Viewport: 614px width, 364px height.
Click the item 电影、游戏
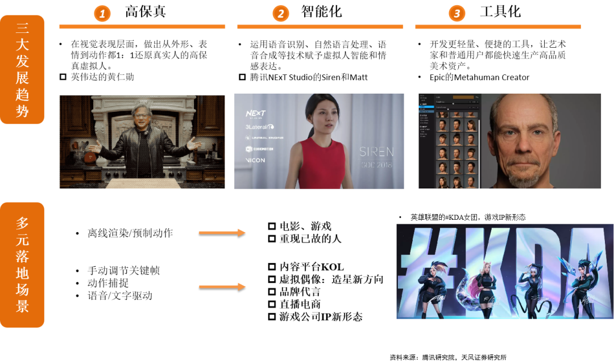pyautogui.click(x=305, y=226)
